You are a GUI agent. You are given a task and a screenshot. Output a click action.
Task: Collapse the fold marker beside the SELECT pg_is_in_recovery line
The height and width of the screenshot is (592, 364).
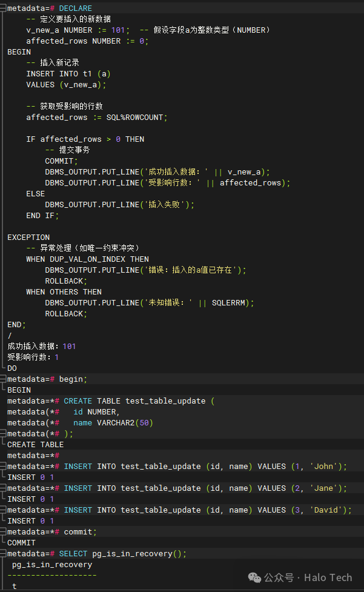click(x=3, y=553)
